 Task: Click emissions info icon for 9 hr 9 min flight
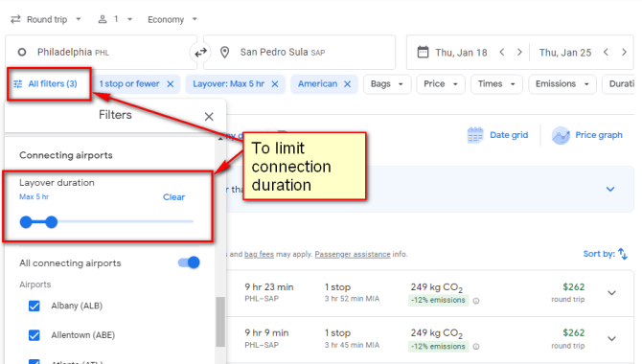(x=476, y=347)
